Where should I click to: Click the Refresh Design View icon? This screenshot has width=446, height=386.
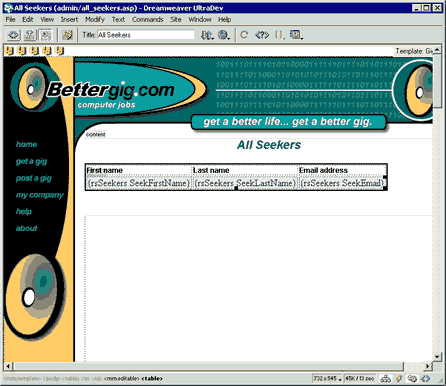tap(244, 35)
